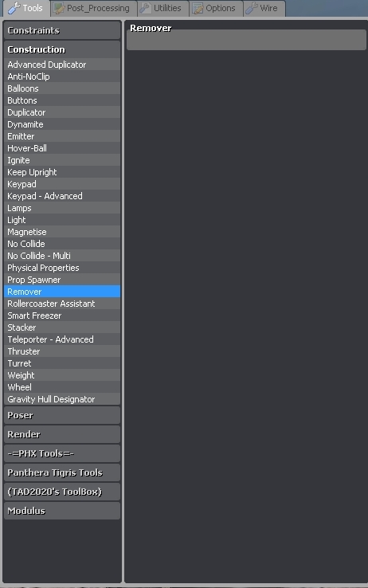The image size is (368, 588).
Task: Click the Utilities tab wrench icon
Action: [146, 8]
